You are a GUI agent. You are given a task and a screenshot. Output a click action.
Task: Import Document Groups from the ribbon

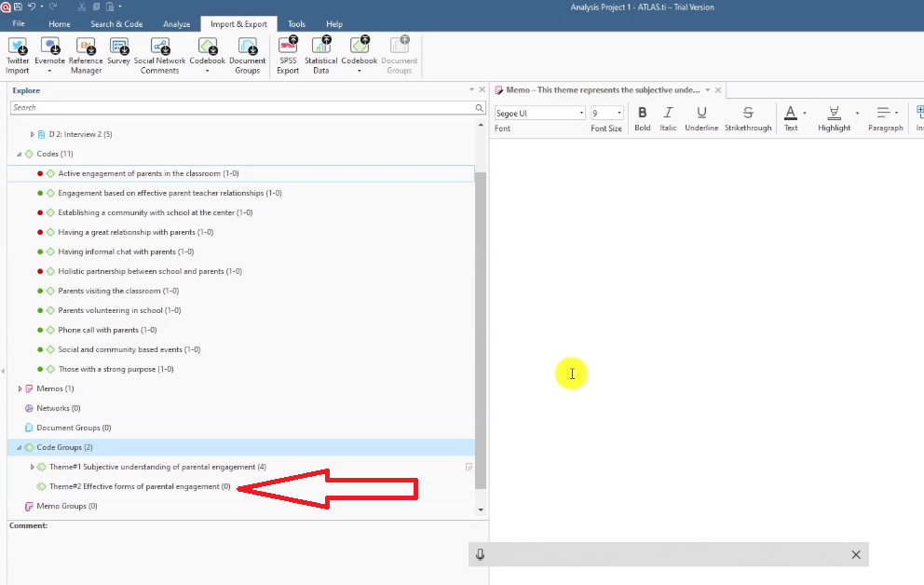pyautogui.click(x=247, y=48)
